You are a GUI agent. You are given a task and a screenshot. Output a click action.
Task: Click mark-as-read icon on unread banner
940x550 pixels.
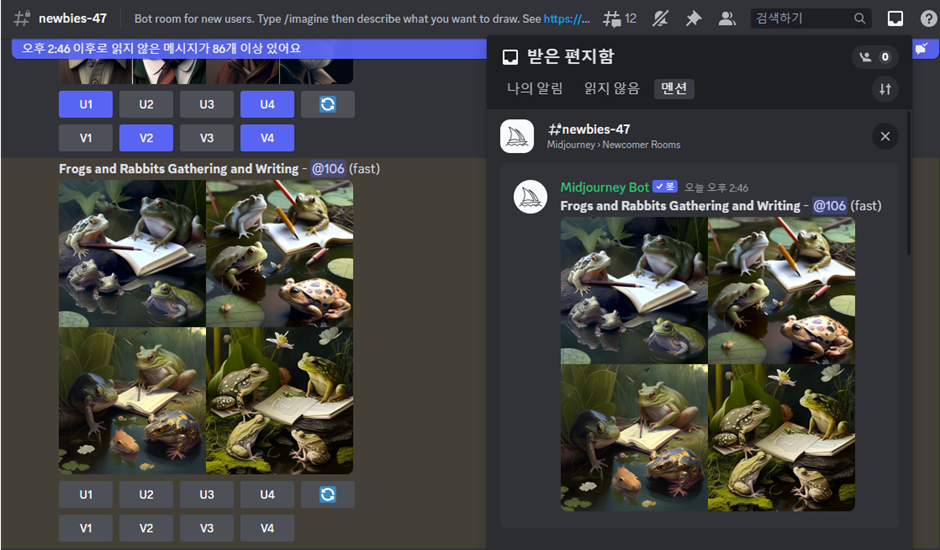(x=922, y=49)
